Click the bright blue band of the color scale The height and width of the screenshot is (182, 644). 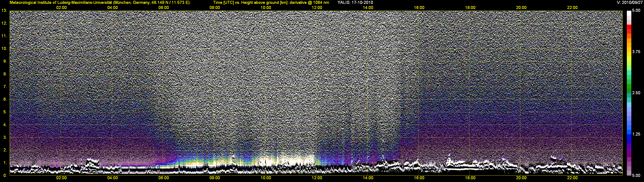(629, 132)
